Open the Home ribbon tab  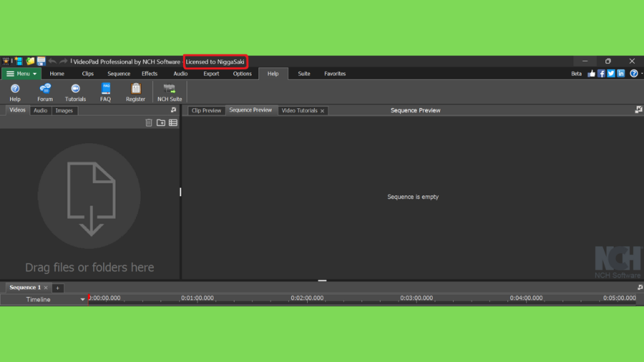pos(57,74)
